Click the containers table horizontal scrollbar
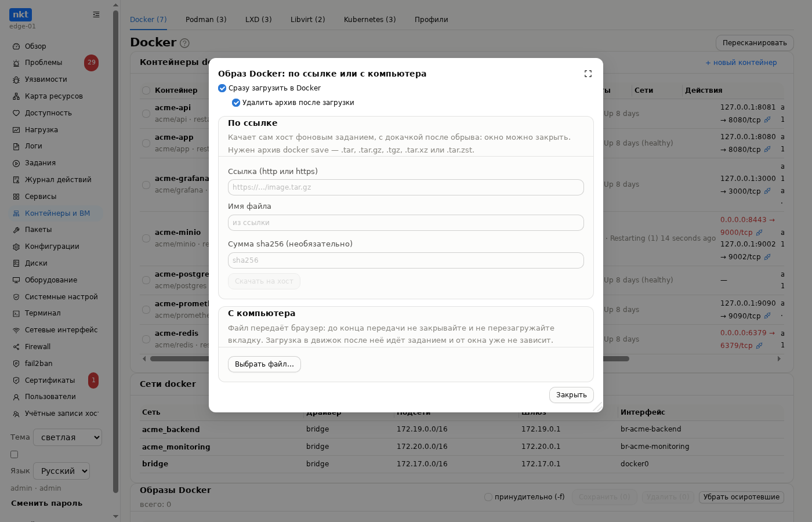 point(390,359)
